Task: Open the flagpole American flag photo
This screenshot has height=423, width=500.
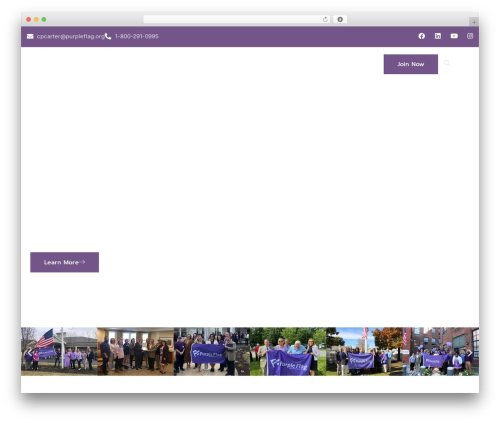Action: click(x=59, y=351)
